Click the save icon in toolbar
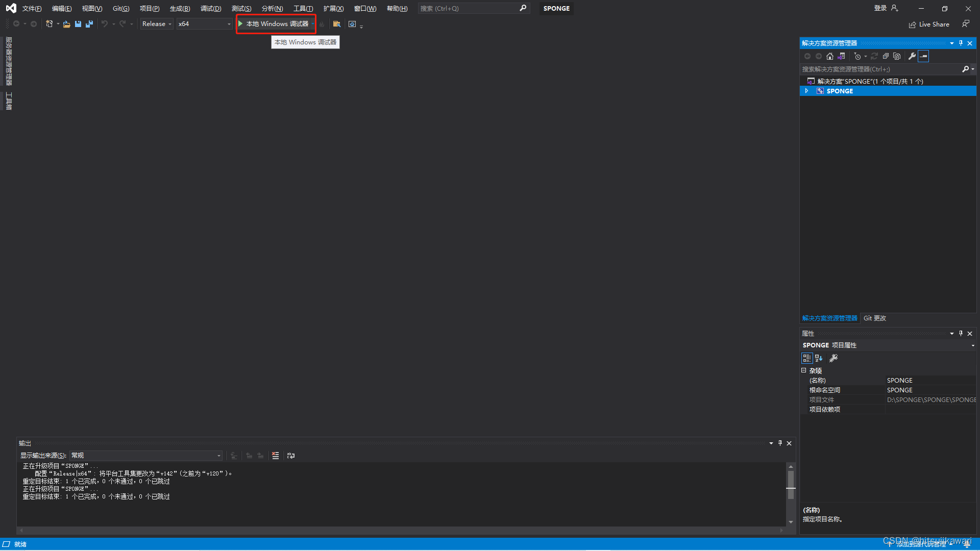The width and height of the screenshot is (980, 551). (x=78, y=24)
